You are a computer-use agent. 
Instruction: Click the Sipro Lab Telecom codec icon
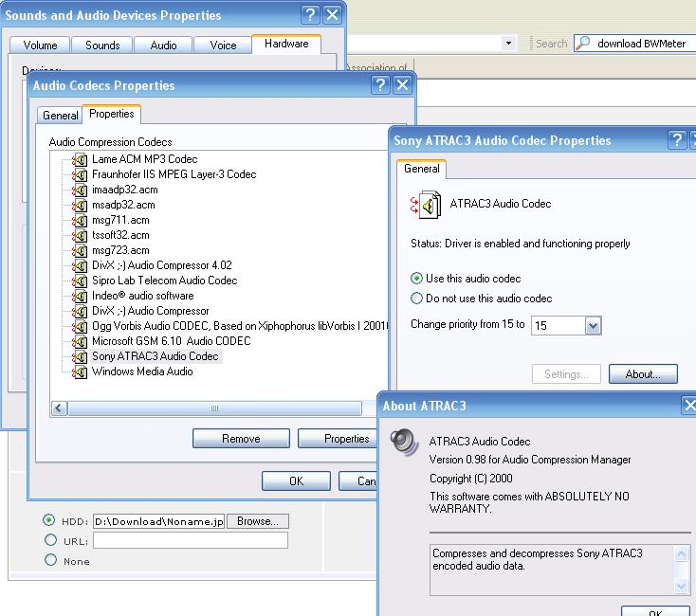[x=80, y=281]
